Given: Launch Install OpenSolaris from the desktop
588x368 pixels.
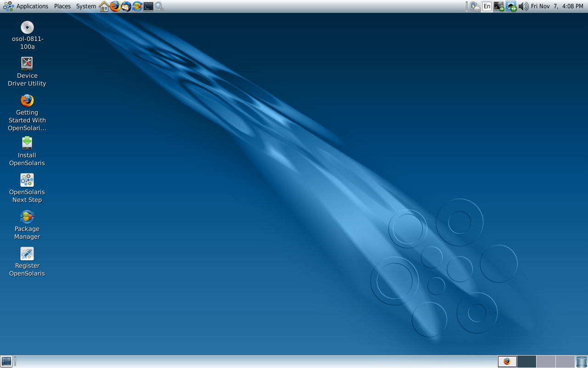Looking at the screenshot, I should [x=27, y=144].
